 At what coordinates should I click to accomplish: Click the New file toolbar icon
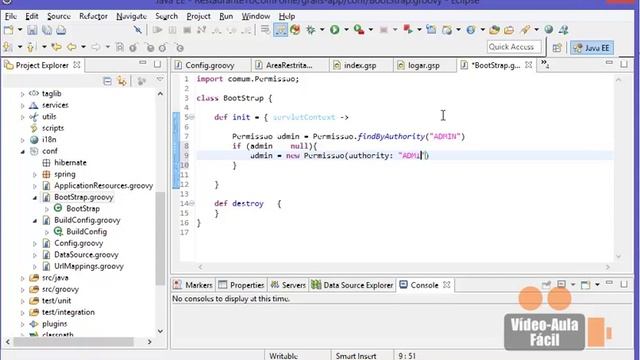pyautogui.click(x=8, y=30)
